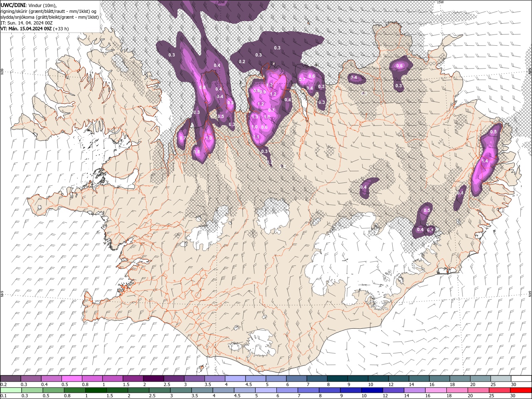
Task: Select the bottom legend swatch between 10 and 12
Action: (372, 390)
